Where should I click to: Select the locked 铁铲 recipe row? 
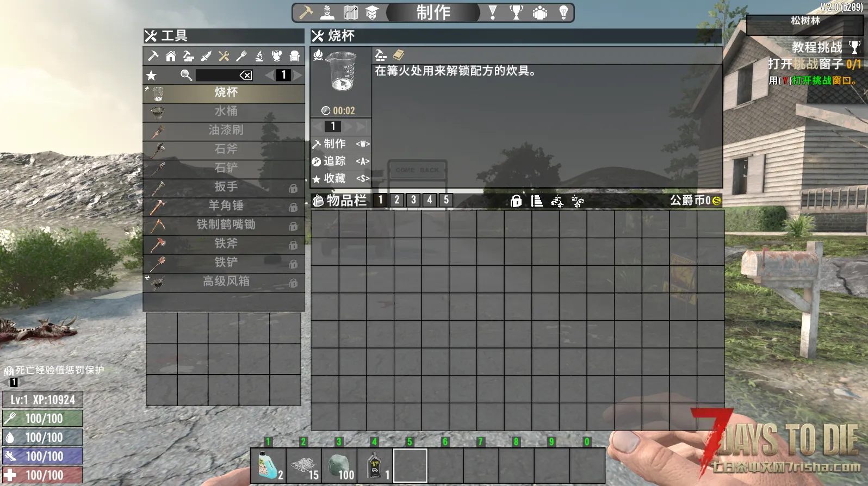224,263
